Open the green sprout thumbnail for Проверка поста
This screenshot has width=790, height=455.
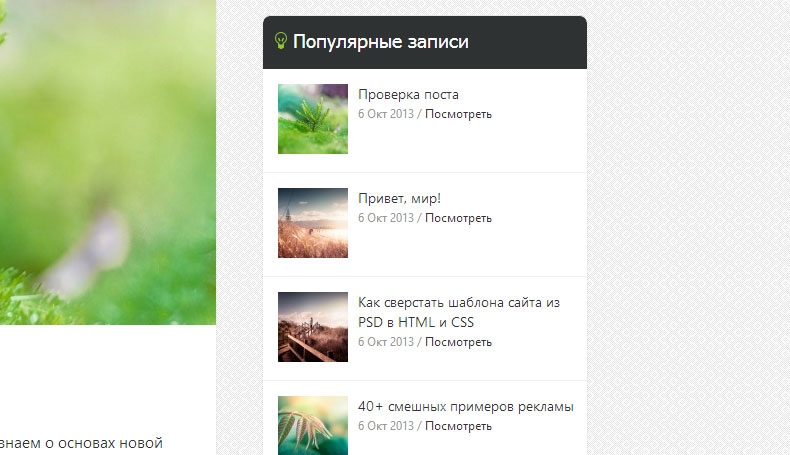(x=312, y=119)
